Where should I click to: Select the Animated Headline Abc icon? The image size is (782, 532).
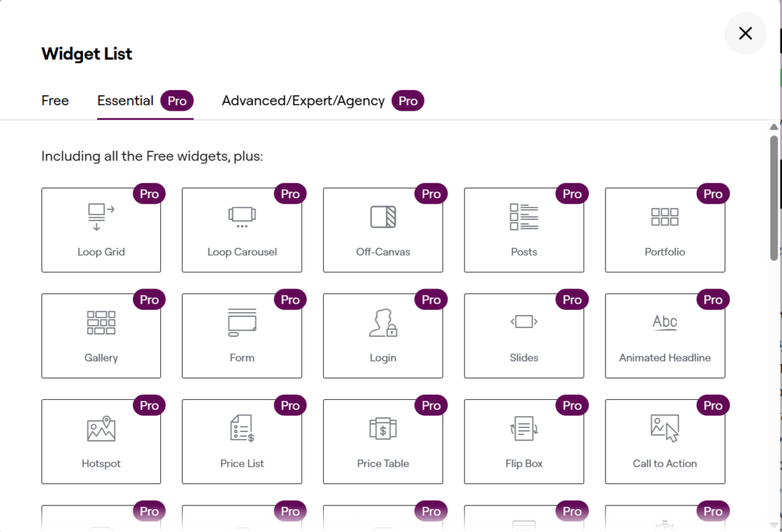(664, 322)
